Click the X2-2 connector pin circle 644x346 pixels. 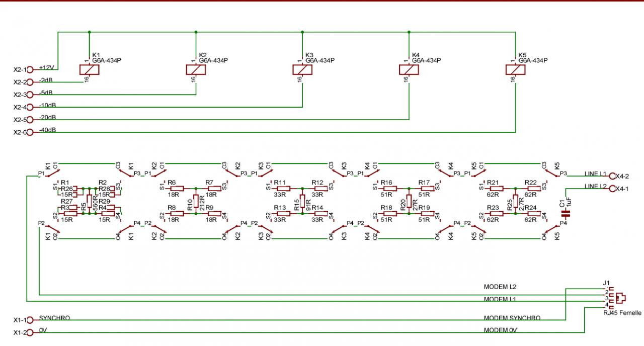click(30, 82)
